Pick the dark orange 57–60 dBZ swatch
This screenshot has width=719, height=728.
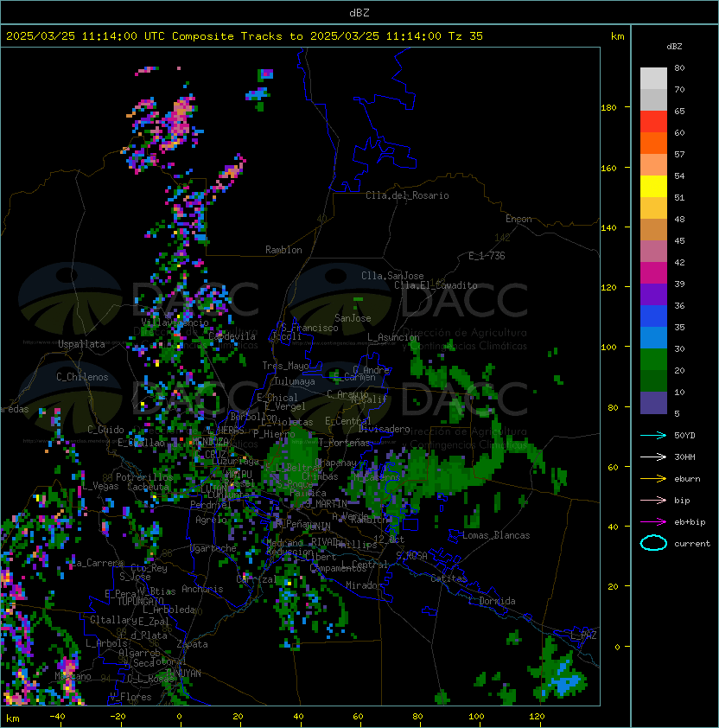click(x=653, y=143)
